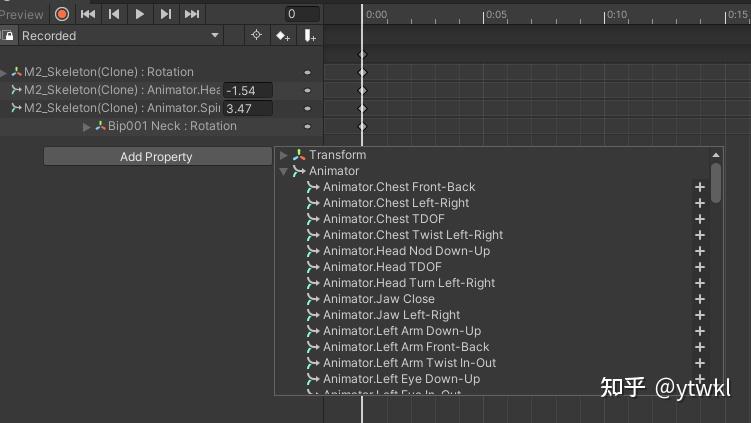The height and width of the screenshot is (423, 751).
Task: Select Animator.Head Nod Down-Up text
Action: tap(407, 251)
